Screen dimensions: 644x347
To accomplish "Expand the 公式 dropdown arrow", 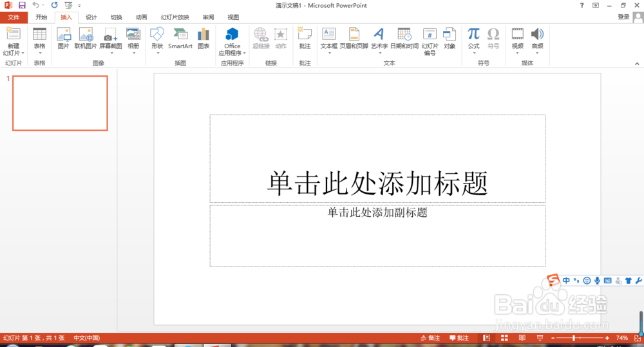I will click(475, 53).
